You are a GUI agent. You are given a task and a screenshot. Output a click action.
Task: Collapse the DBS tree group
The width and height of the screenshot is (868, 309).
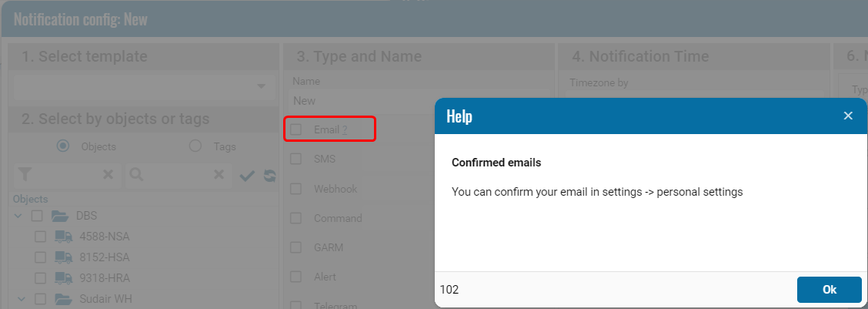click(x=18, y=216)
